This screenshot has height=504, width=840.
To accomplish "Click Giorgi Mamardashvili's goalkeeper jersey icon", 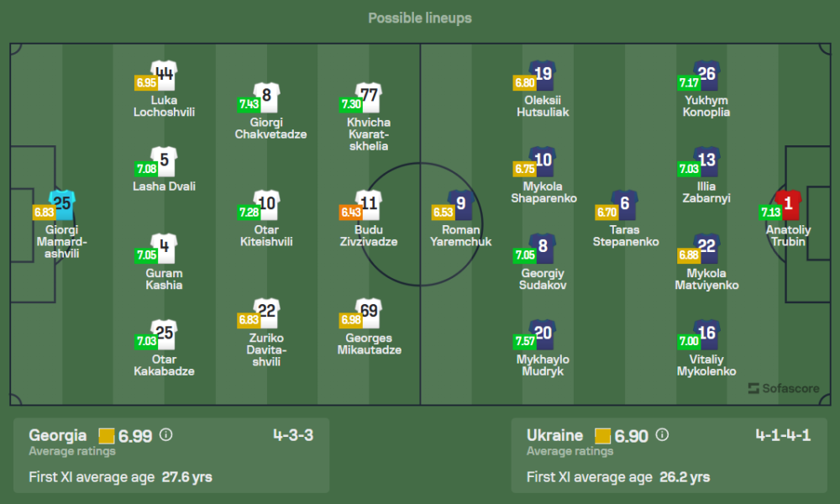I will coord(62,203).
